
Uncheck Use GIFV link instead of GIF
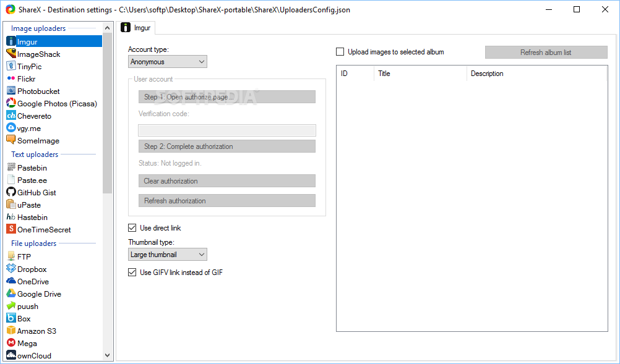[x=132, y=273]
